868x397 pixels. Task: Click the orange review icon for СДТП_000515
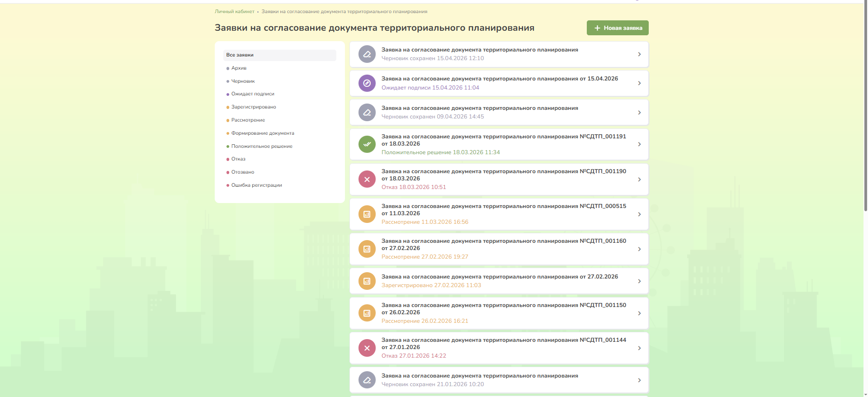[x=367, y=214]
